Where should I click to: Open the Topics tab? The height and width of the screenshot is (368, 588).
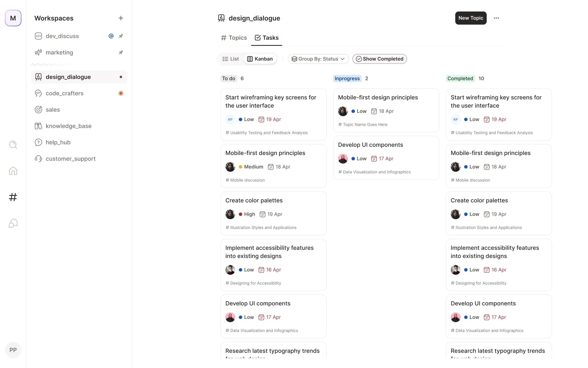point(234,38)
